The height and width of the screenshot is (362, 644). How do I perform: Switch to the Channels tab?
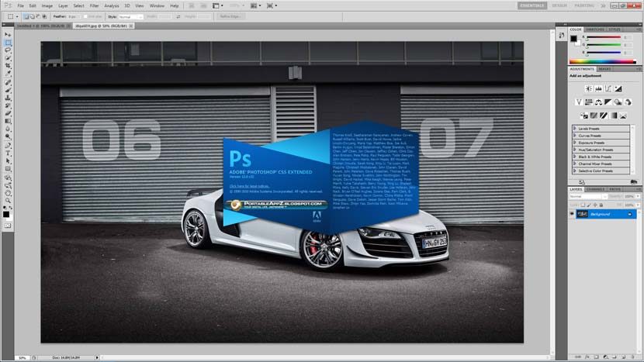pos(596,189)
